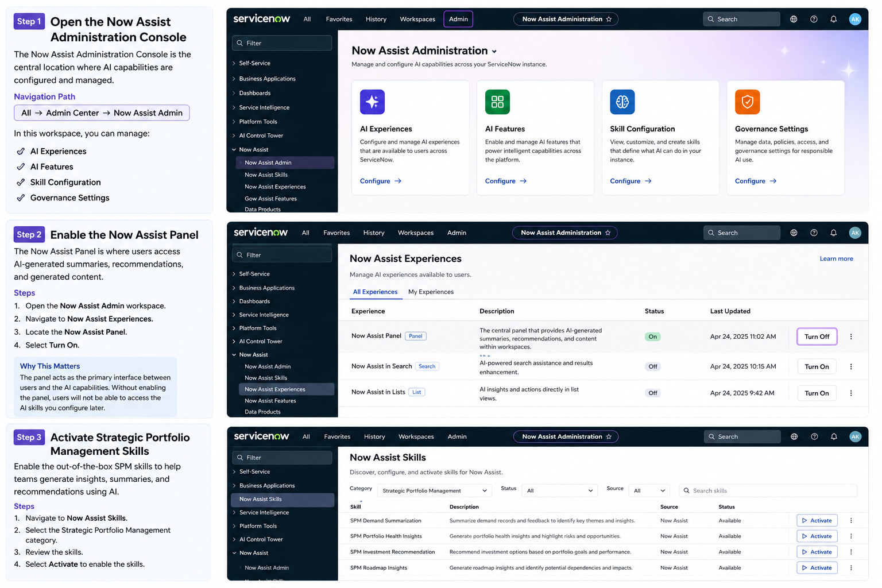882x588 pixels.
Task: Open notifications bell on the Skills page header
Action: coord(834,436)
